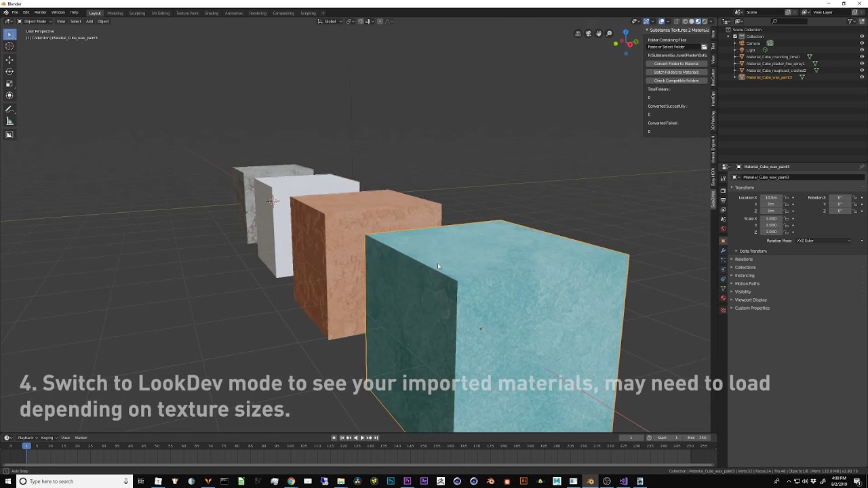Viewport: 868px width, 488px height.
Task: Open the Rotation Mode XYZ Euler dropdown
Action: pyautogui.click(x=823, y=241)
